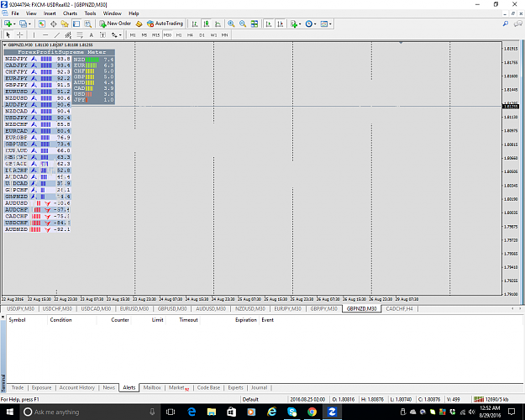Open the Tools menu
This screenshot has width=525, height=420.
click(x=90, y=13)
